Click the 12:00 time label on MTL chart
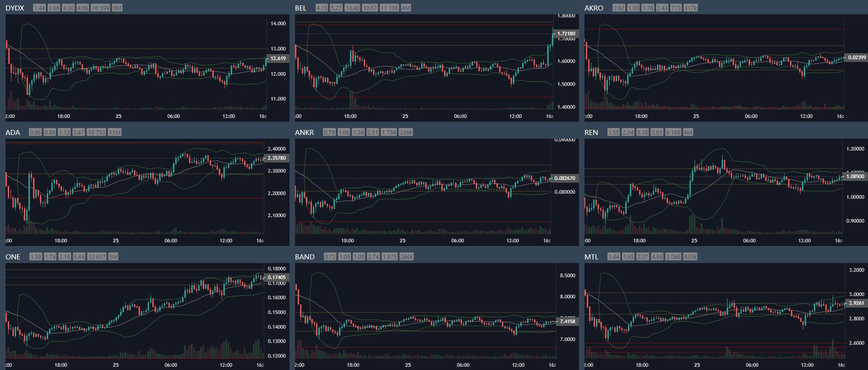Image resolution: width=868 pixels, height=370 pixels. (x=807, y=365)
